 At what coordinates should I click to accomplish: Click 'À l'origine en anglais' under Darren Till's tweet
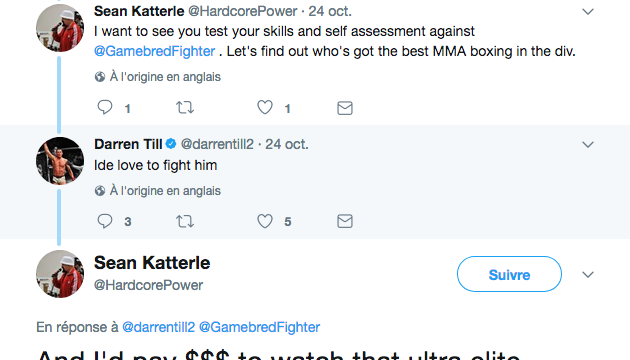[x=165, y=190]
